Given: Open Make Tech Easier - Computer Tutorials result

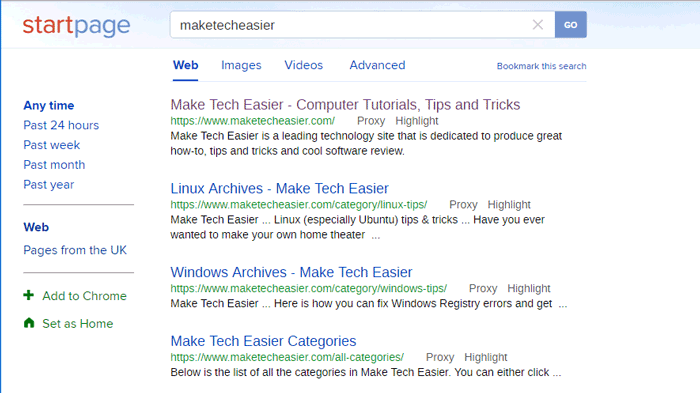Looking at the screenshot, I should pyautogui.click(x=345, y=105).
